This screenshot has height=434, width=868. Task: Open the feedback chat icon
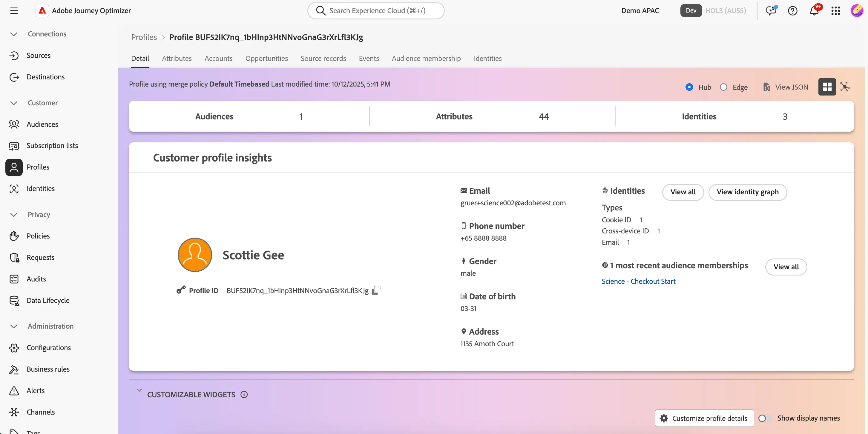[771, 11]
